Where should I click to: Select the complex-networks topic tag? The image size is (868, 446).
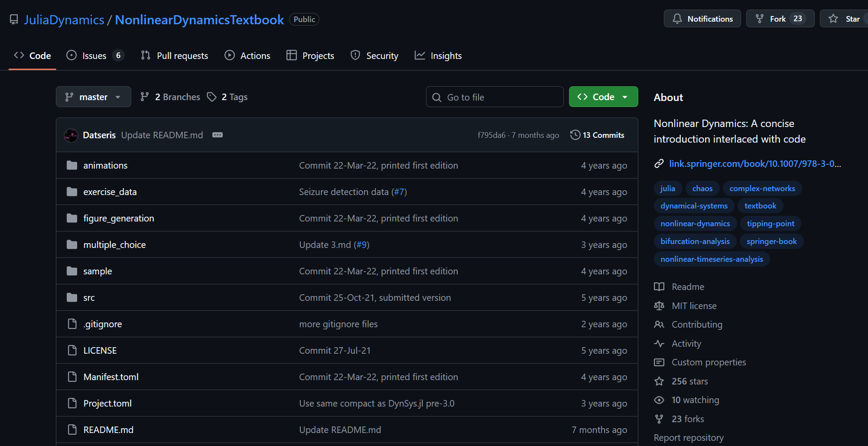[762, 189]
